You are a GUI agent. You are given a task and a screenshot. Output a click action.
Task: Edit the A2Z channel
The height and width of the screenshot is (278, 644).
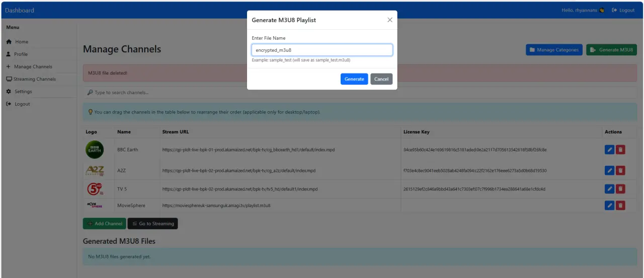(x=609, y=171)
